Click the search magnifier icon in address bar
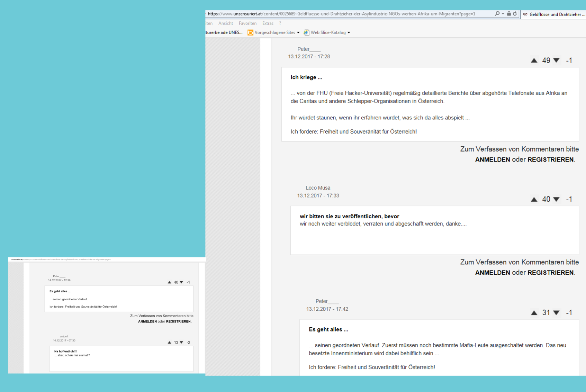Viewport: 586px width, 392px height. 497,14
